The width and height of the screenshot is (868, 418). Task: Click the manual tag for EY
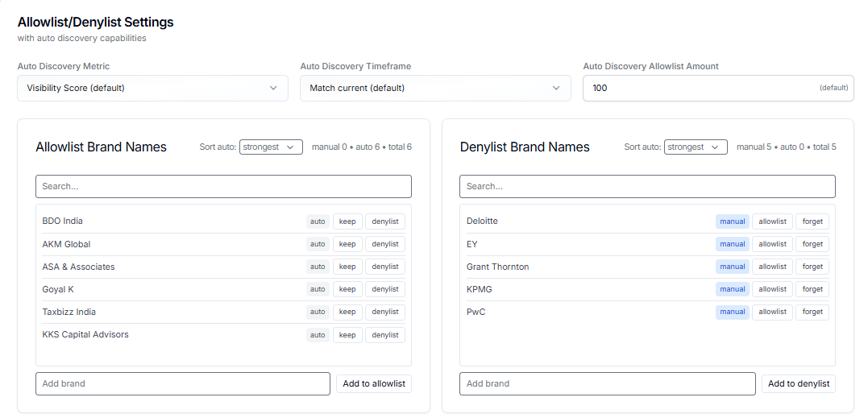click(x=733, y=244)
